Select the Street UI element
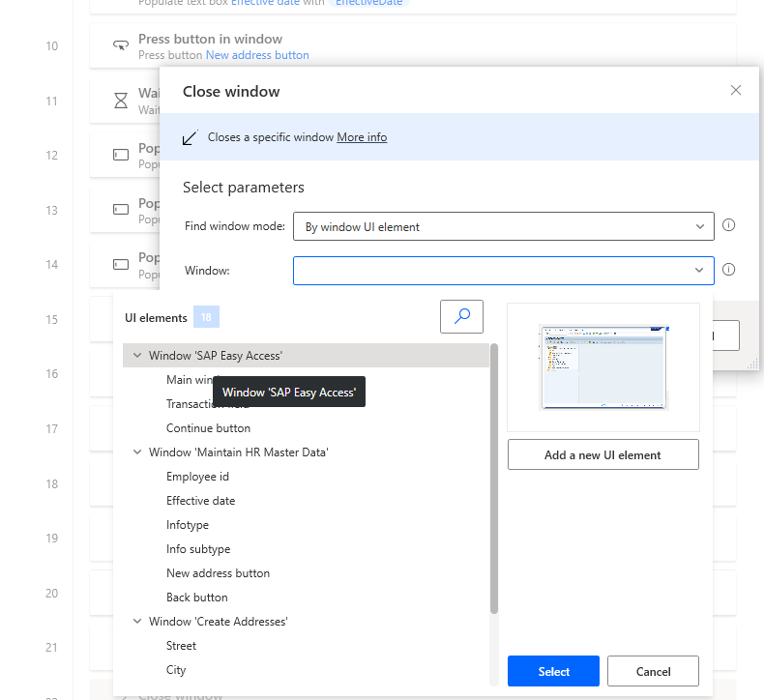Screen dimensions: 764x700 coord(306,646)
